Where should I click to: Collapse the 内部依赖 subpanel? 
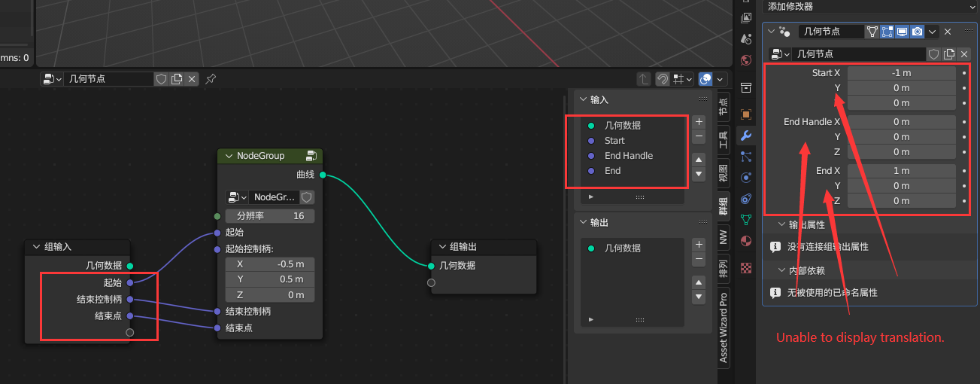pos(782,270)
